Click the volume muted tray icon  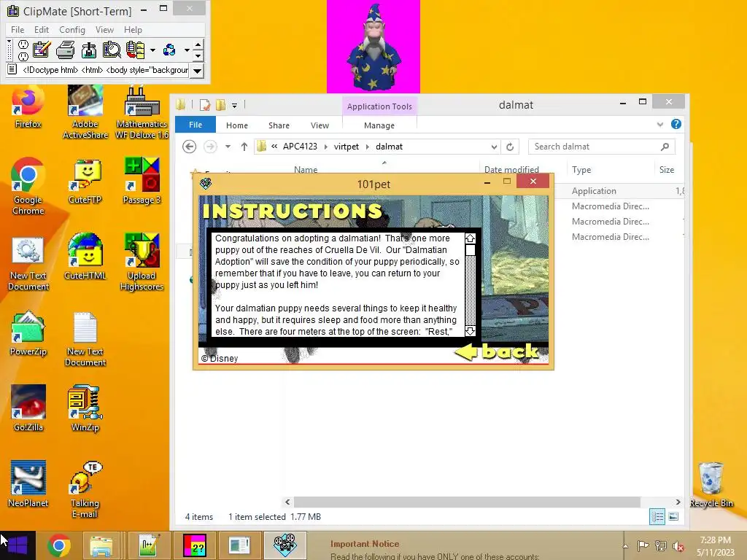point(678,546)
